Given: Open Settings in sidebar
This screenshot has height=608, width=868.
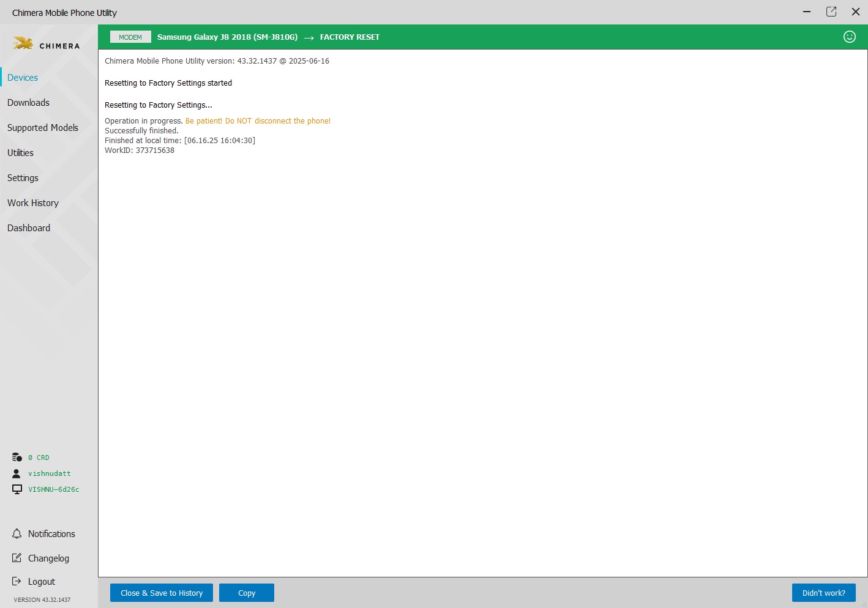Looking at the screenshot, I should tap(23, 178).
